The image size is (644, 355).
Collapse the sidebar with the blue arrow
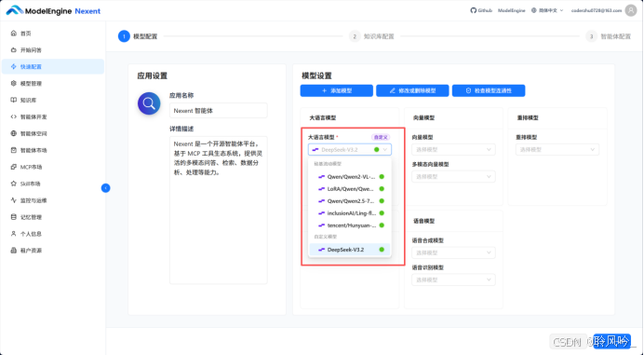point(105,188)
